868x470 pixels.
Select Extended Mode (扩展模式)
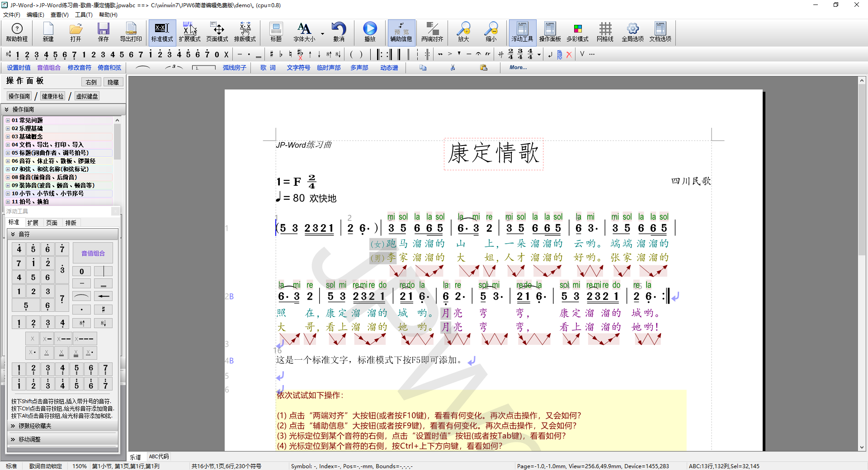pyautogui.click(x=189, y=32)
